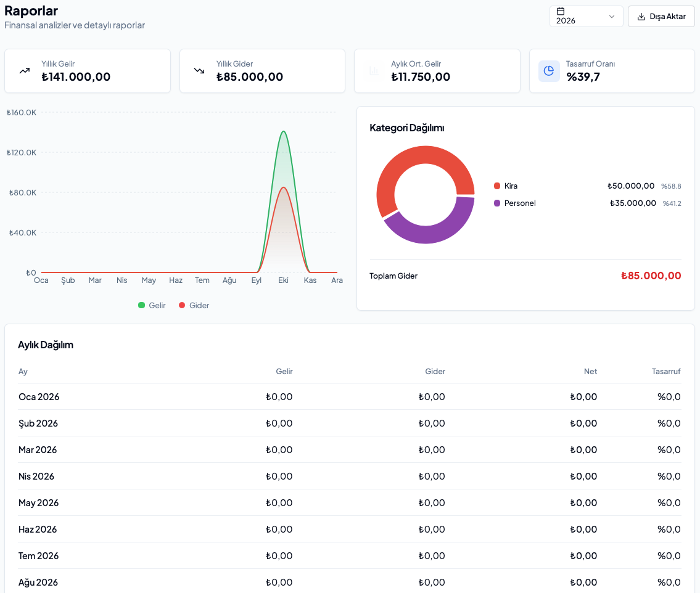Viewport: 700px width, 593px height.
Task: Select the Tem 2026 row label
Action: click(38, 556)
